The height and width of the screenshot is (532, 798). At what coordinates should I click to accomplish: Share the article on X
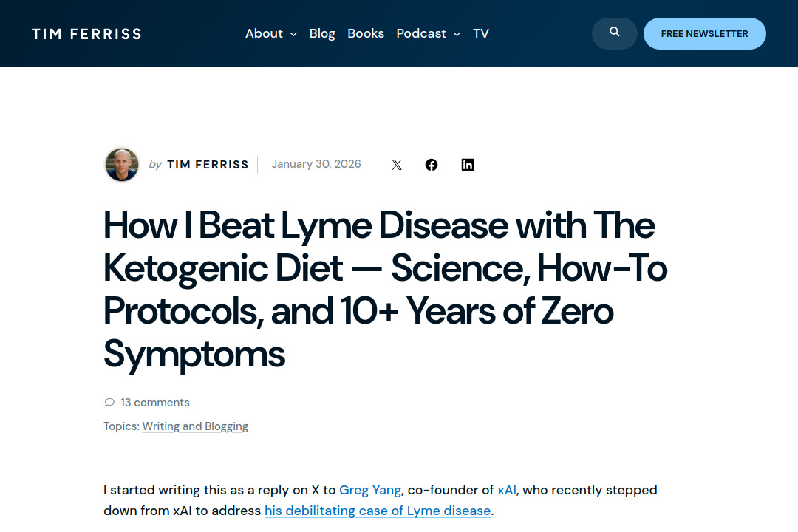(397, 164)
